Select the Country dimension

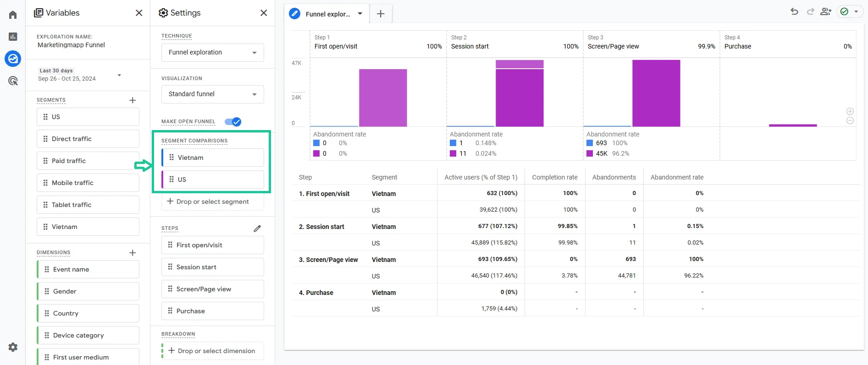(x=88, y=313)
